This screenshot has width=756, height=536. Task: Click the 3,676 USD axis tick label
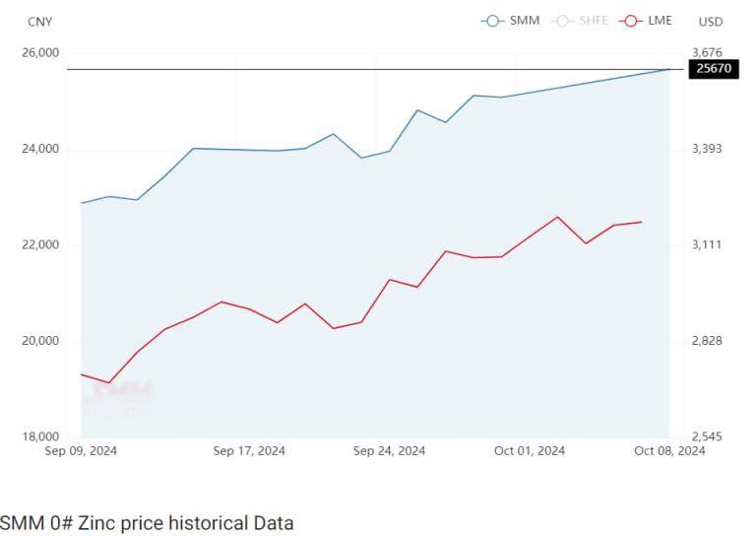pos(708,52)
